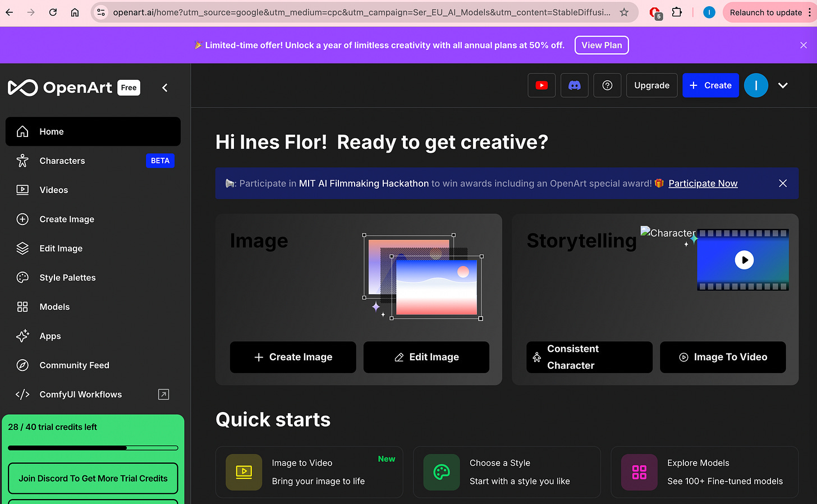The image size is (817, 504).
Task: Open Characters in the sidebar
Action: pyautogui.click(x=93, y=161)
